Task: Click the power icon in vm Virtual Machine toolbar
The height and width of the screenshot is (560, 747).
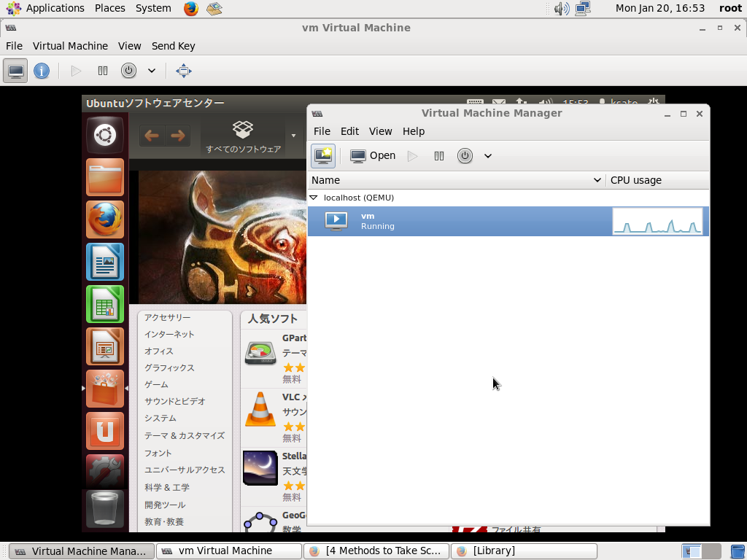Action: (128, 71)
